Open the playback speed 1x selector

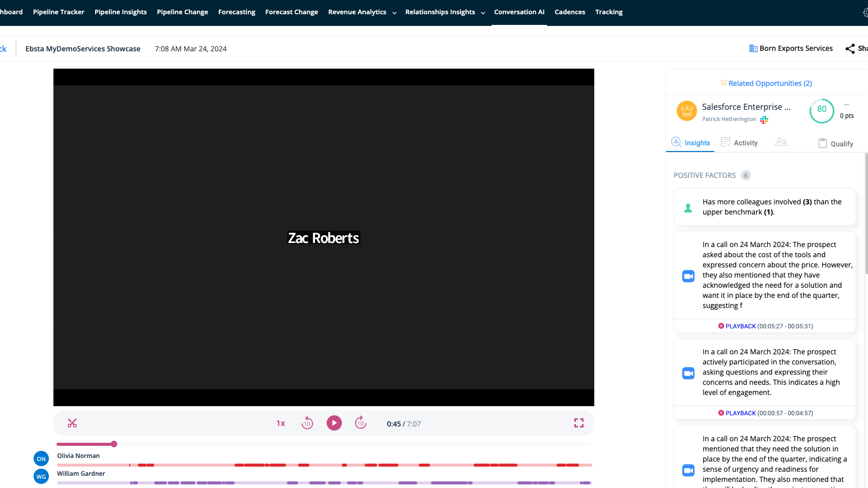(281, 423)
